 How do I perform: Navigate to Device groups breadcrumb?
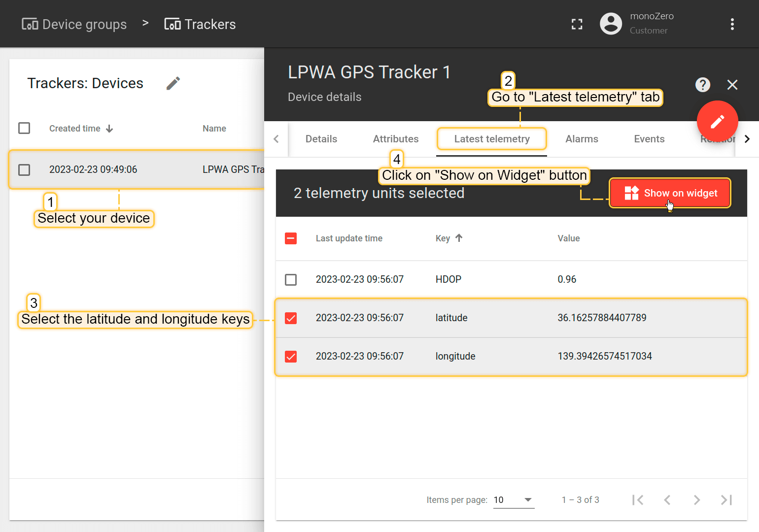tap(74, 24)
